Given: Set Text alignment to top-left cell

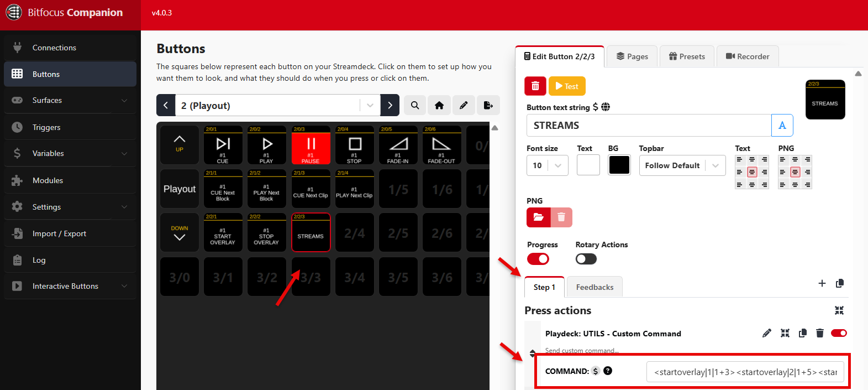Looking at the screenshot, I should 739,159.
